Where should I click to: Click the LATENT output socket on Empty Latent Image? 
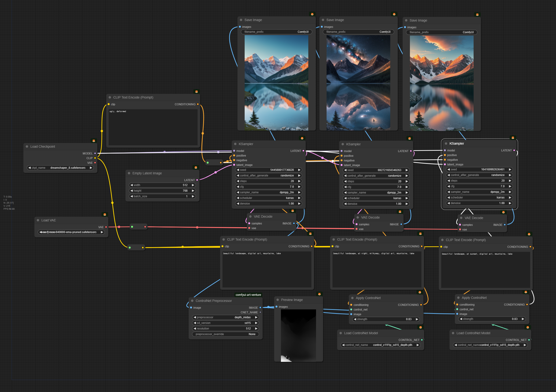point(197,180)
